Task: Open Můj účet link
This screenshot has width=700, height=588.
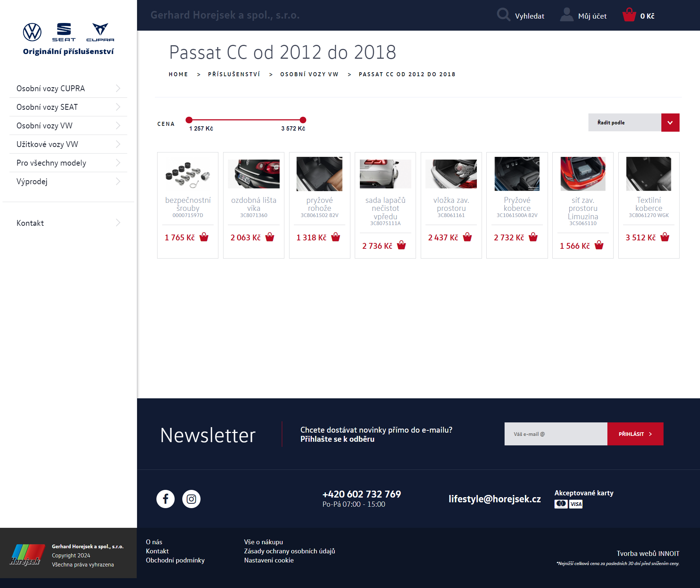Action: (592, 16)
